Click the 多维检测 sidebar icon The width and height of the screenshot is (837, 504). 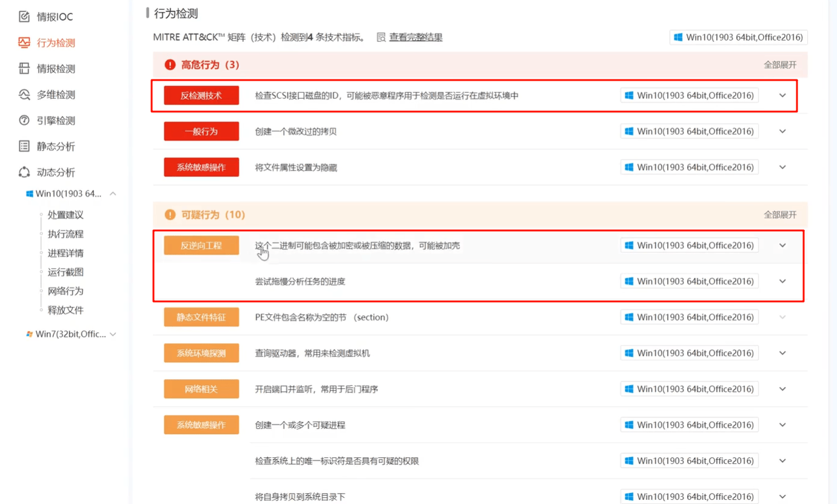click(x=24, y=95)
